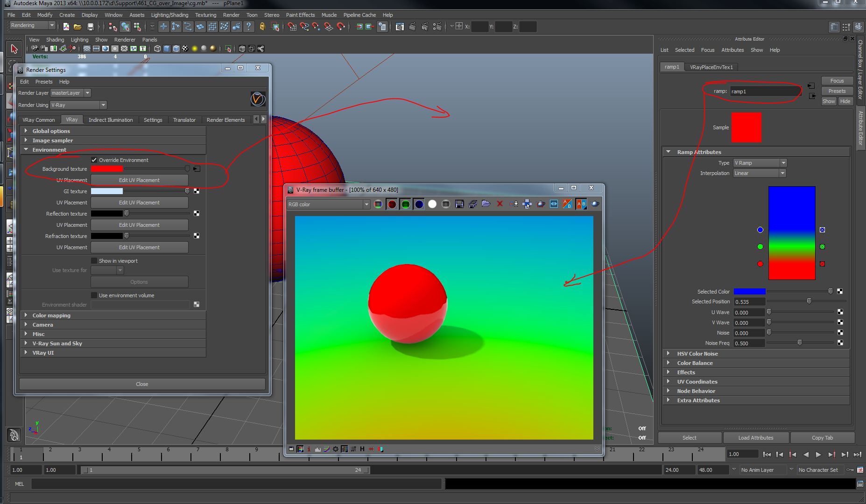
Task: Open the Renderer menu in viewport panel
Action: point(125,40)
